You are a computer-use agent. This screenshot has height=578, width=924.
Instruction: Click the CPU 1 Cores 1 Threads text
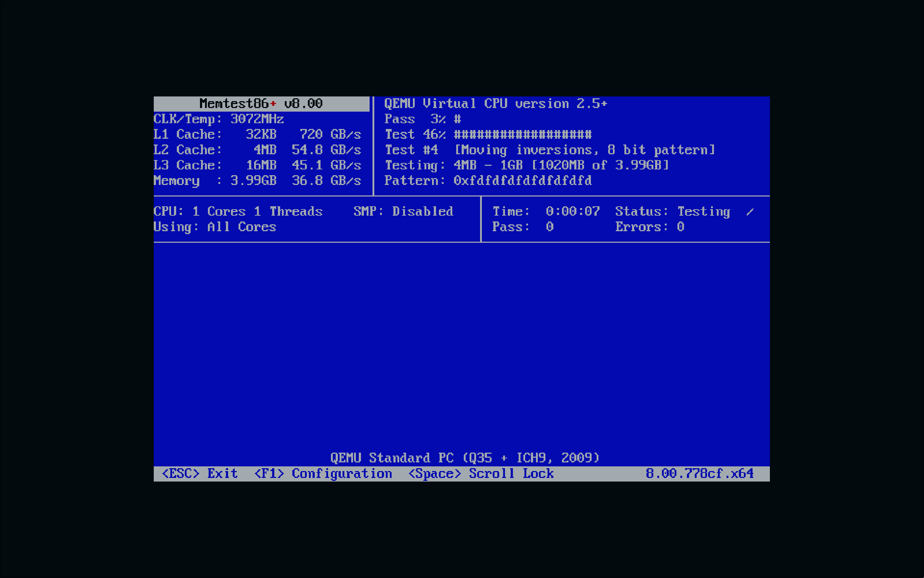click(x=238, y=211)
